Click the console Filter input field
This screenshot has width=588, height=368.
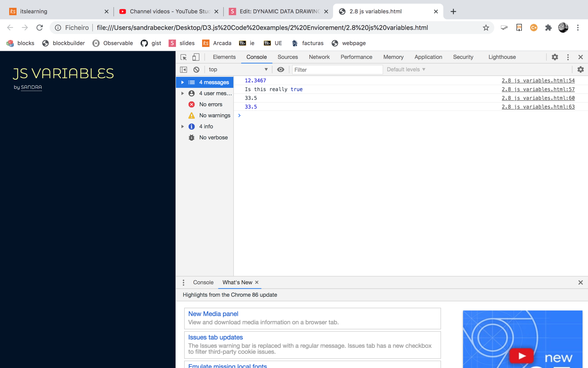pyautogui.click(x=337, y=70)
